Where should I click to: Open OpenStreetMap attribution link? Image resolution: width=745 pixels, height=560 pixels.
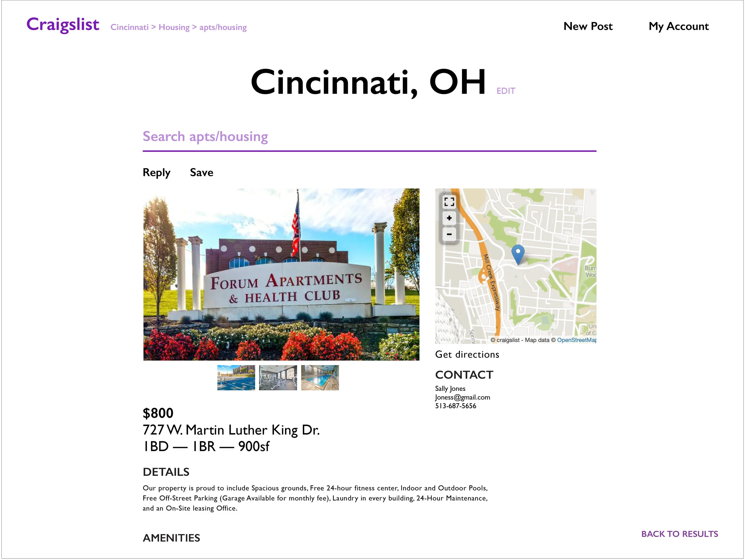tap(576, 340)
